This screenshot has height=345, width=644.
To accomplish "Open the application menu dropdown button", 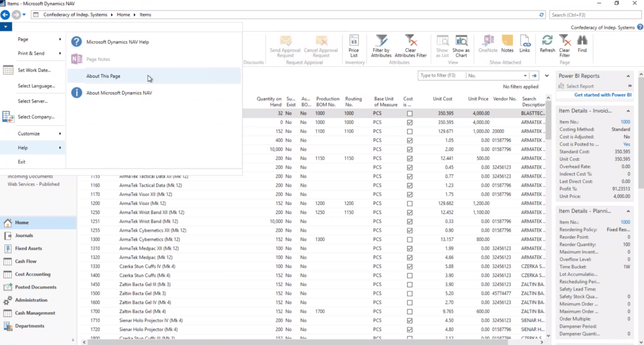I will pyautogui.click(x=6, y=26).
